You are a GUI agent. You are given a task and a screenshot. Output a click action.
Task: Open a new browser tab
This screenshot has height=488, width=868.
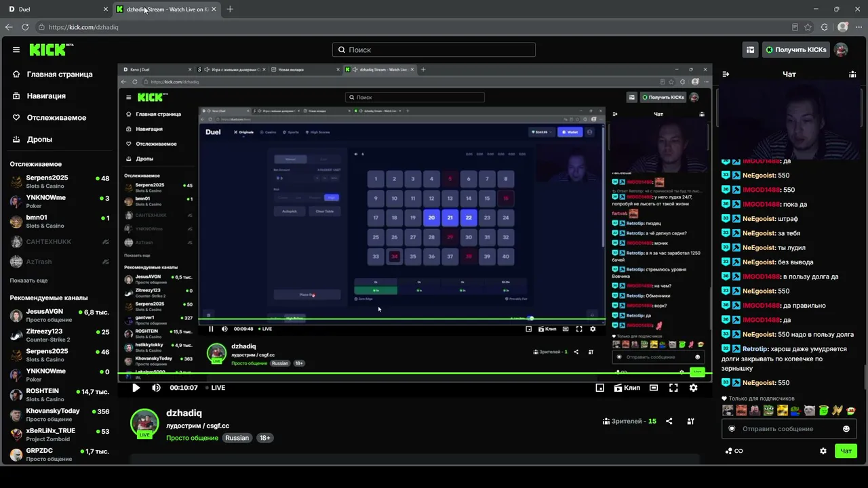coord(230,9)
